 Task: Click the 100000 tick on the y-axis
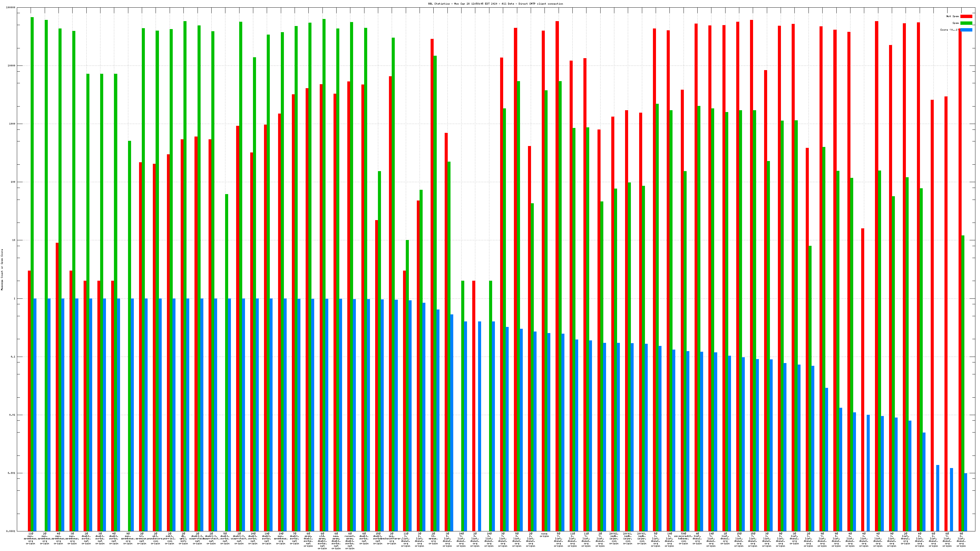click(x=11, y=8)
